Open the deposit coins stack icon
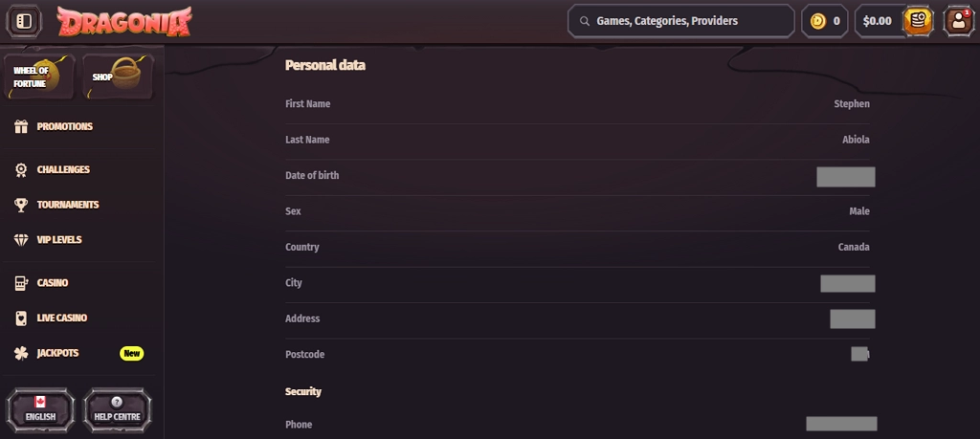 click(918, 21)
